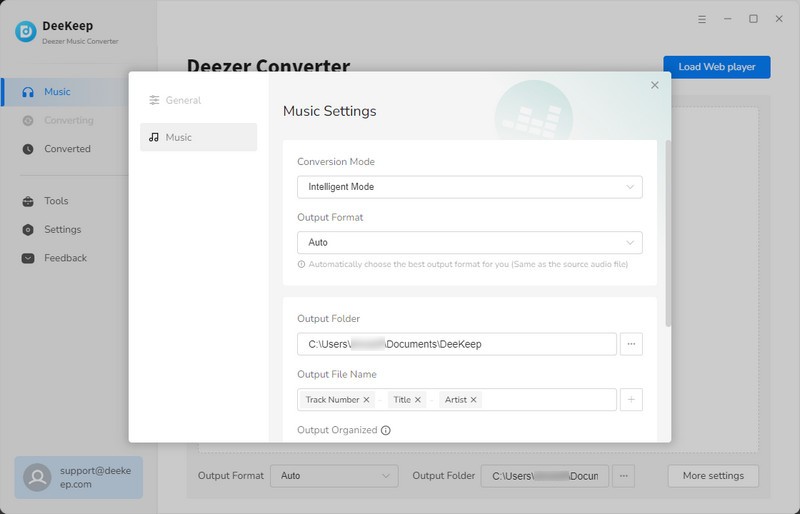Viewport: 800px width, 514px height.
Task: Click the Load Web player button
Action: [717, 67]
